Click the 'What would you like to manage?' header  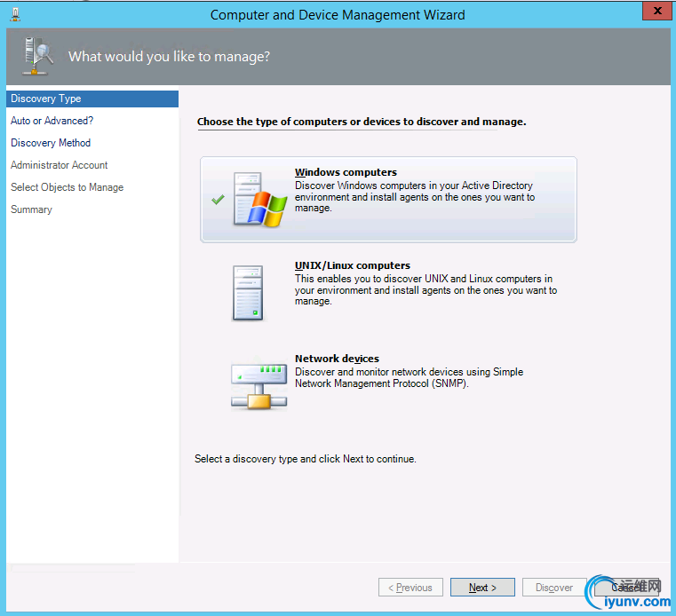pos(169,57)
